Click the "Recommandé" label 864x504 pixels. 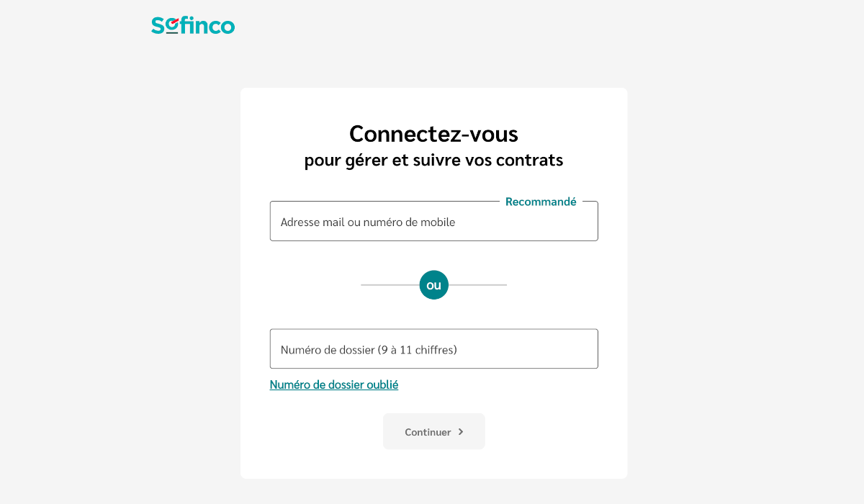(x=541, y=202)
